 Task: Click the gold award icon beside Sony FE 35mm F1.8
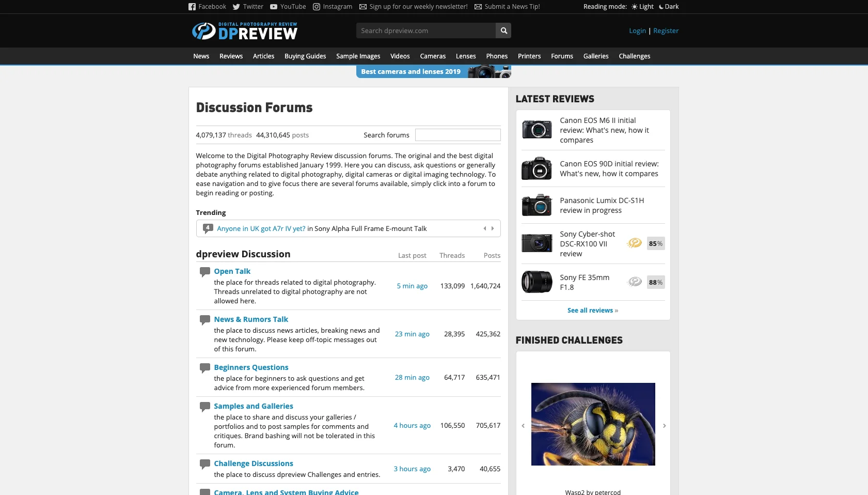tap(634, 282)
